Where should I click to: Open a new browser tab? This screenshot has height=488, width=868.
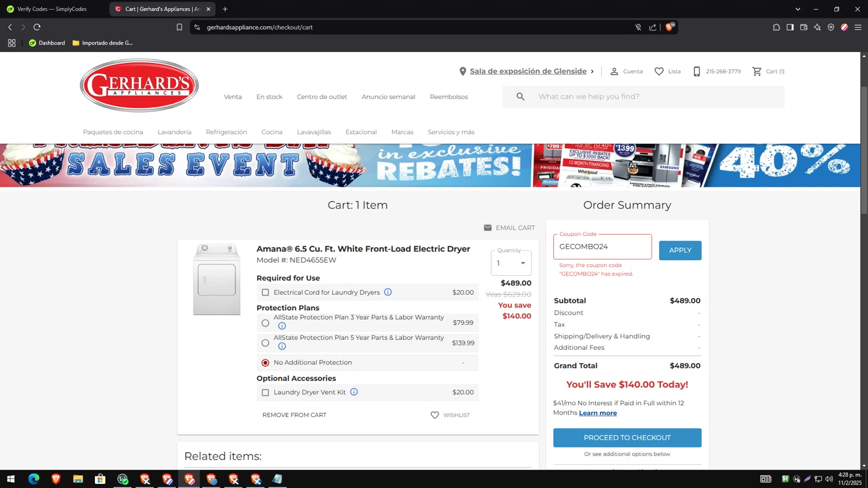(225, 9)
